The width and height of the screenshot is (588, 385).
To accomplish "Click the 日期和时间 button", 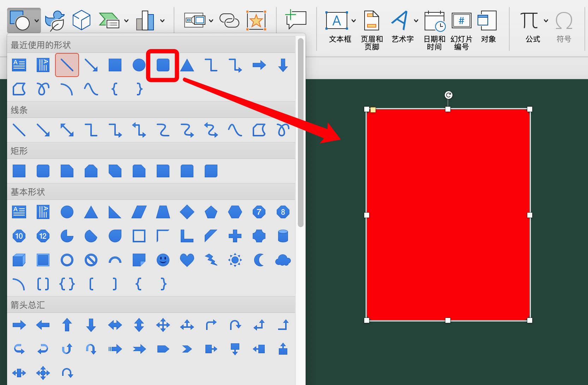I will click(434, 30).
